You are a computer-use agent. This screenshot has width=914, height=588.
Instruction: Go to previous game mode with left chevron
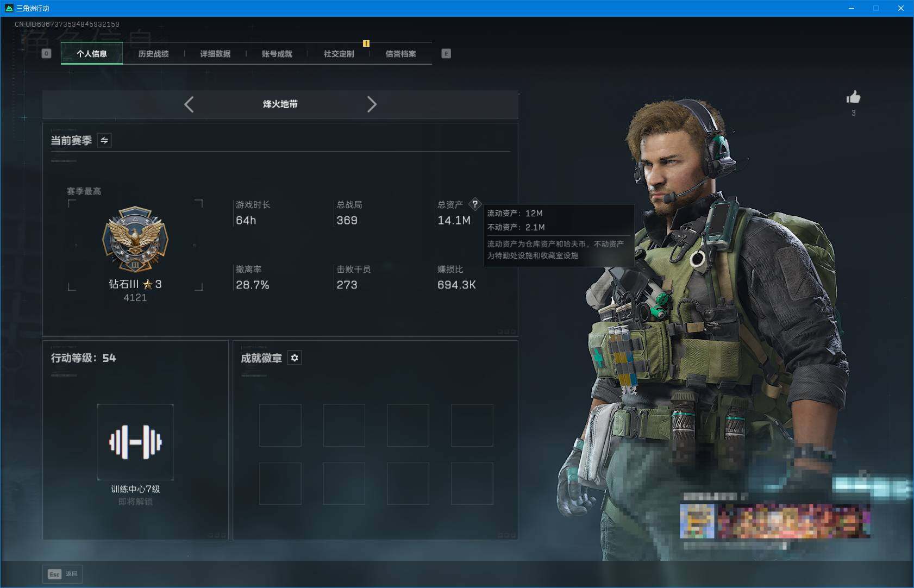(189, 104)
